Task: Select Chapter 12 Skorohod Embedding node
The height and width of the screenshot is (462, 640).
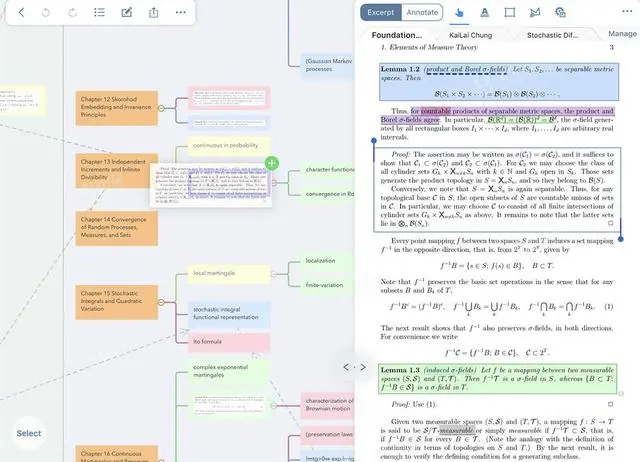Action: (117, 108)
